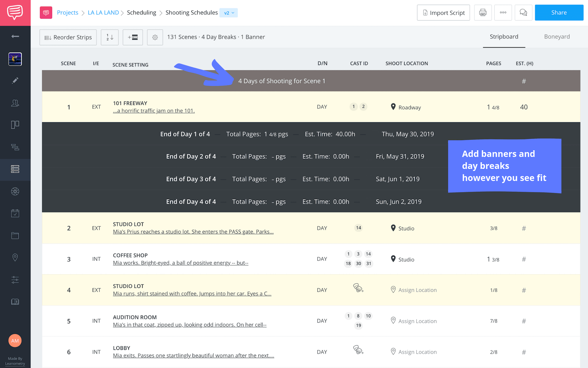588x368 pixels.
Task: Go to LA LA LAND breadcrumb link
Action: coord(103,13)
